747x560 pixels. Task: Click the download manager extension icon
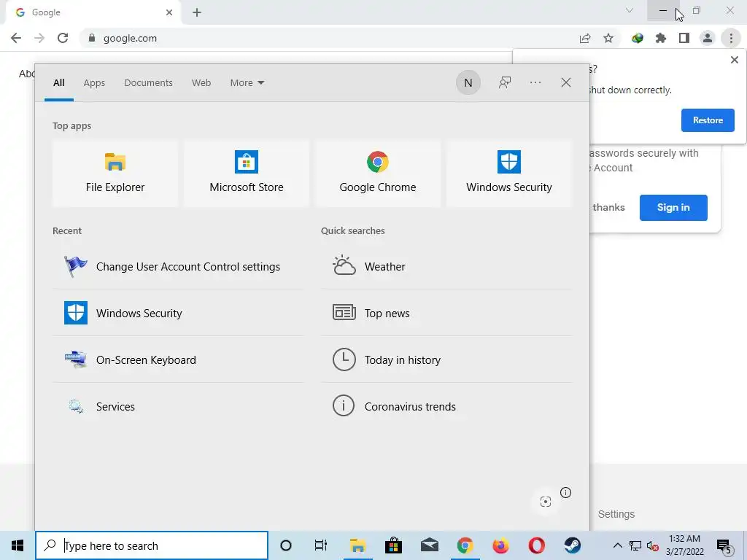pos(638,38)
